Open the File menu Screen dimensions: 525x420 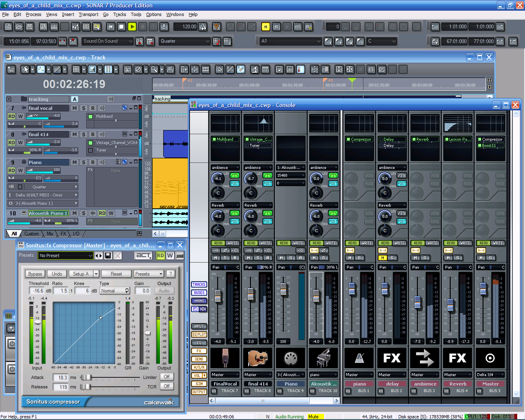[x=5, y=14]
